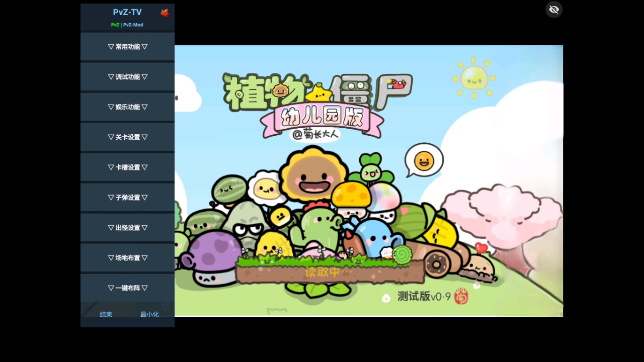Click the smiley speech bubble
Image resolution: width=644 pixels, height=362 pixels.
[x=424, y=160]
